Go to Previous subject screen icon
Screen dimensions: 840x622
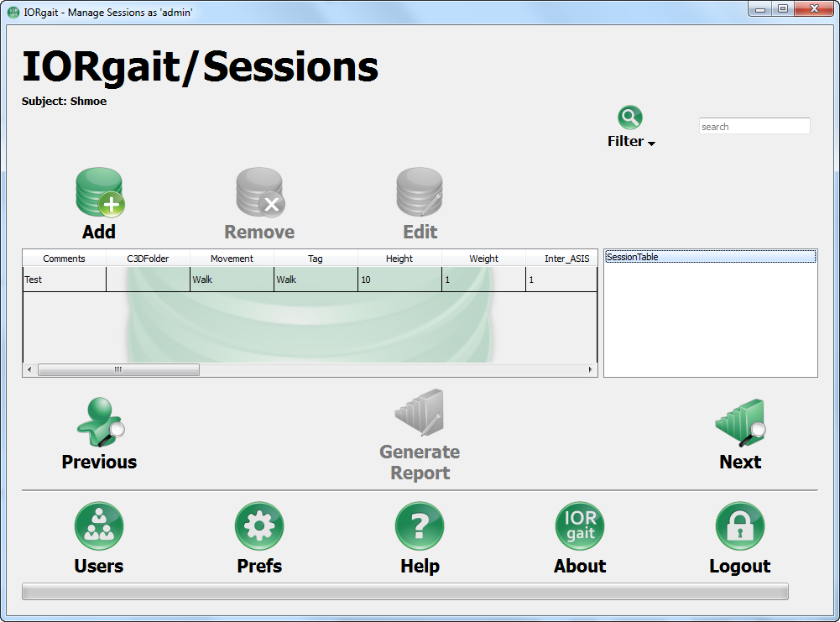100,423
